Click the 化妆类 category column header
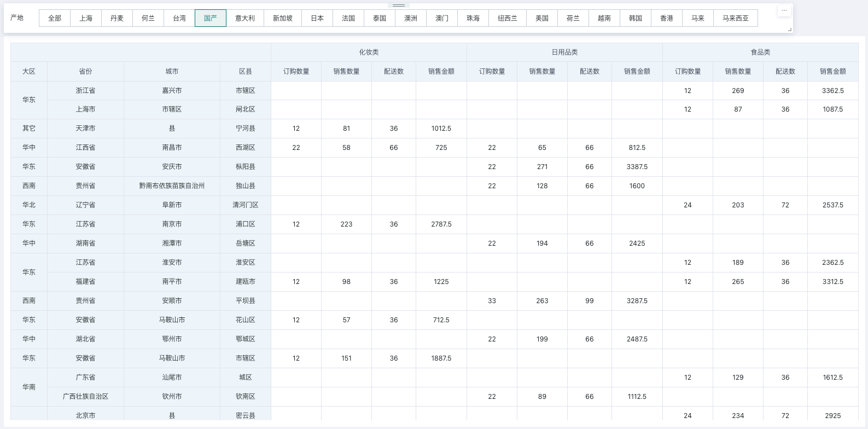The height and width of the screenshot is (429, 868). (369, 53)
